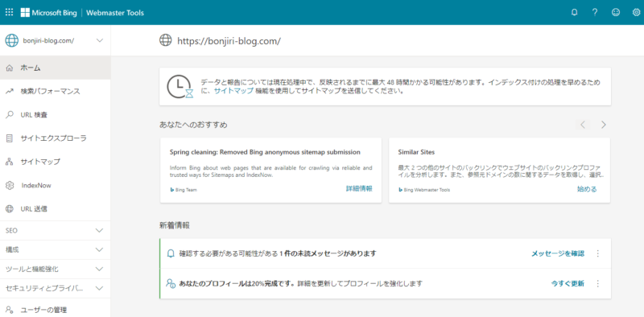Image resolution: width=644 pixels, height=317 pixels.
Task: Expand the セキュリティとプライバシー section
Action: (x=55, y=288)
